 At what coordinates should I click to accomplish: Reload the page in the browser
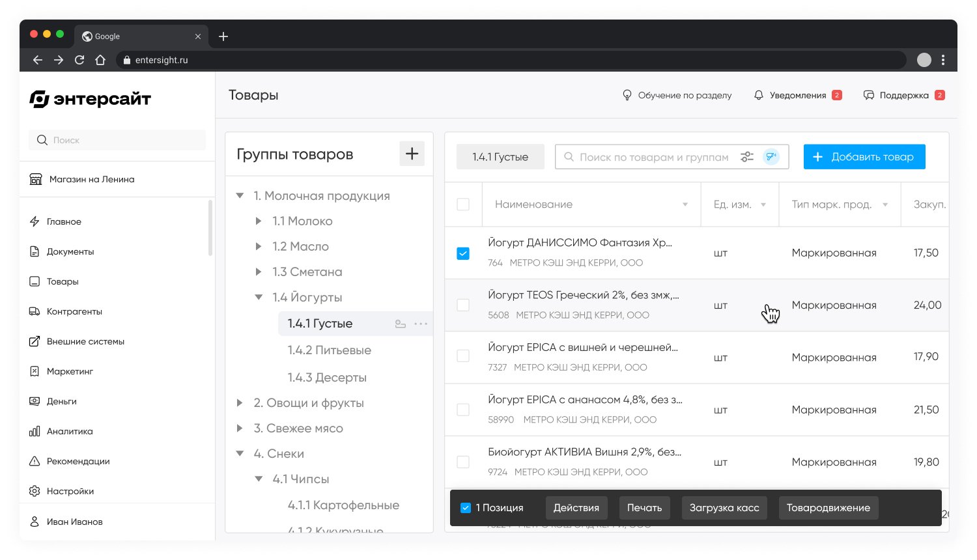[x=79, y=60]
